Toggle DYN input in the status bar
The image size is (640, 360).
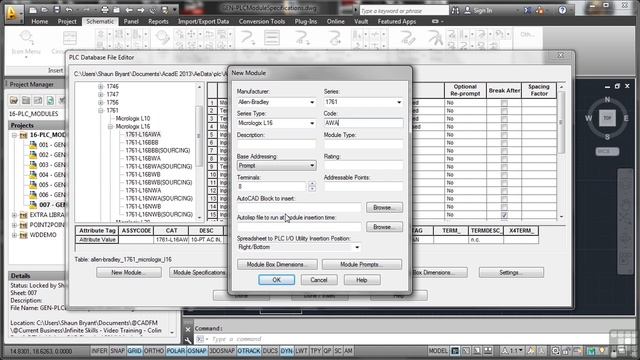pyautogui.click(x=287, y=351)
